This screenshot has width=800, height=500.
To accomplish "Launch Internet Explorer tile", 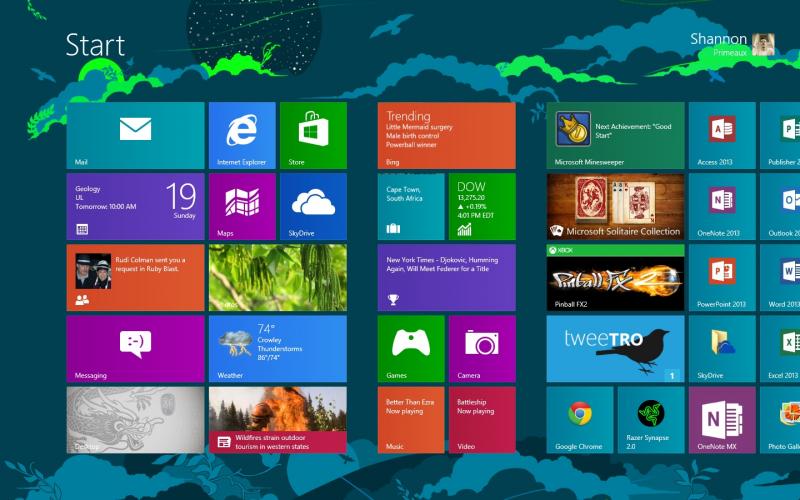I will pyautogui.click(x=242, y=135).
